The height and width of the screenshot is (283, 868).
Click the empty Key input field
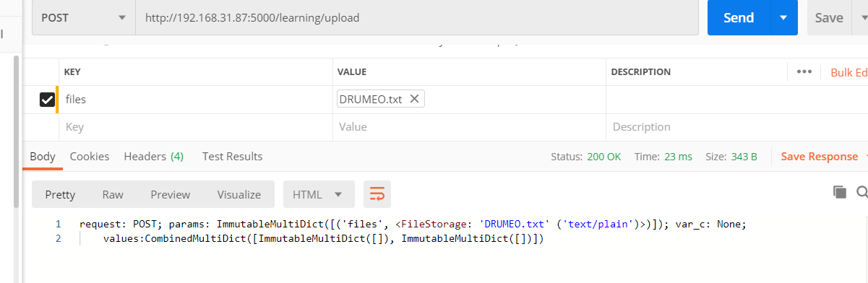pos(197,127)
